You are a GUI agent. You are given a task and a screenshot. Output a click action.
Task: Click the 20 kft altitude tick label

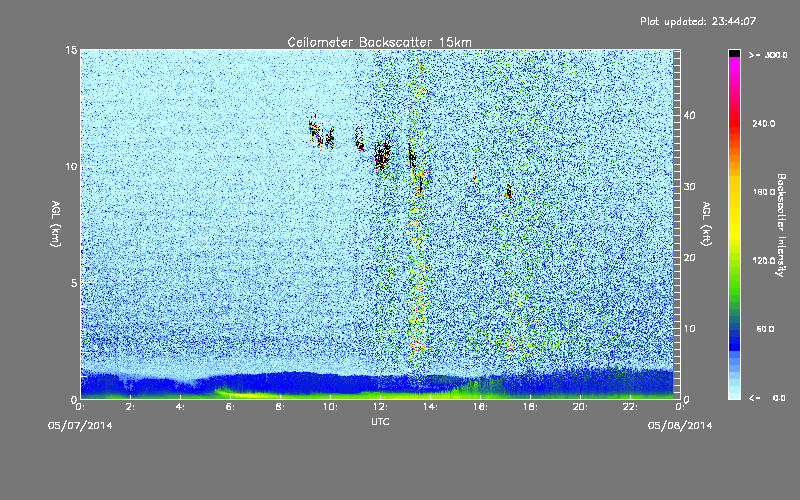pyautogui.click(x=689, y=257)
